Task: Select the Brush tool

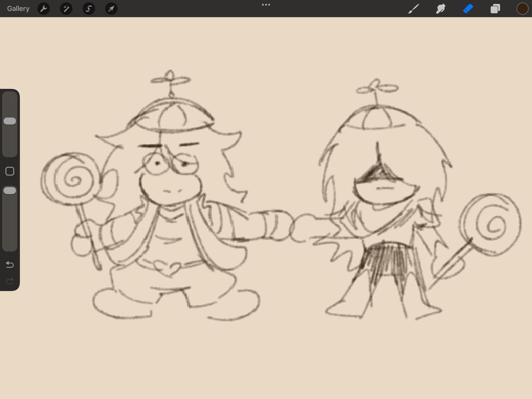Action: [414, 9]
